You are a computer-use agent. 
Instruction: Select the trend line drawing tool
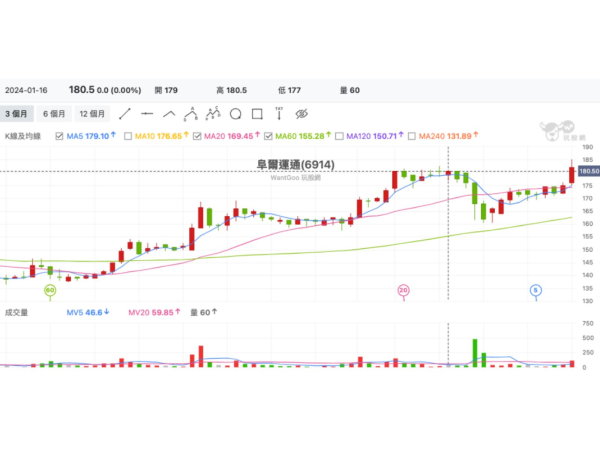point(125,114)
